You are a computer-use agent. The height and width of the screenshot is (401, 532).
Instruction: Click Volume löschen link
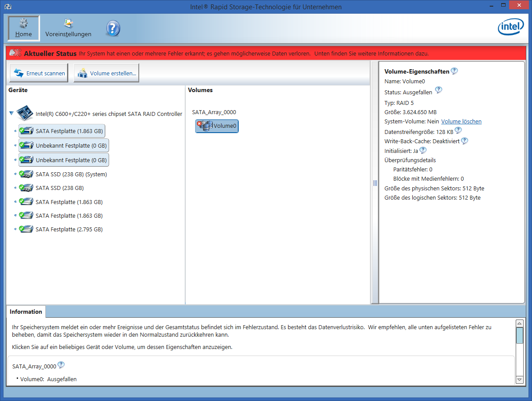pos(462,121)
